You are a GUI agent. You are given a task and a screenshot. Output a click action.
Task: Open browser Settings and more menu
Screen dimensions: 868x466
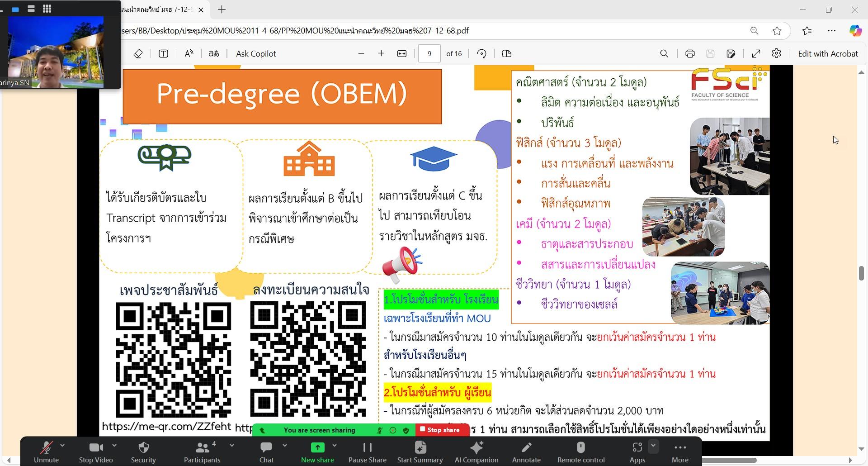point(831,31)
